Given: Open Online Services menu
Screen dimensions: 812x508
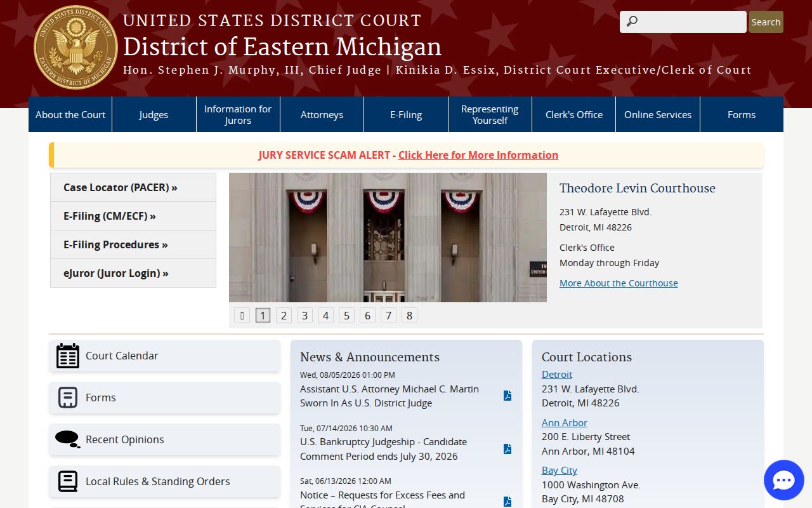Looking at the screenshot, I should pyautogui.click(x=658, y=114).
